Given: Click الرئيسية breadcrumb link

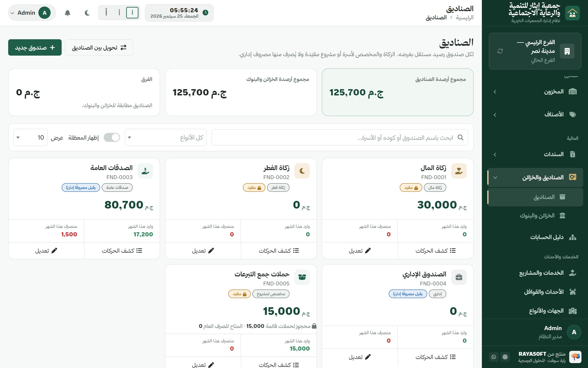Looking at the screenshot, I should pyautogui.click(x=465, y=17).
